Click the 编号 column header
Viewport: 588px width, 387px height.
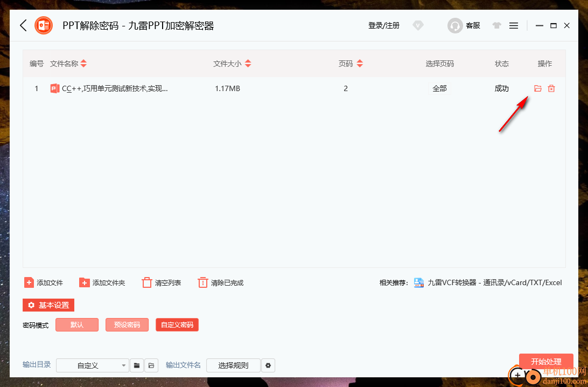click(x=37, y=64)
